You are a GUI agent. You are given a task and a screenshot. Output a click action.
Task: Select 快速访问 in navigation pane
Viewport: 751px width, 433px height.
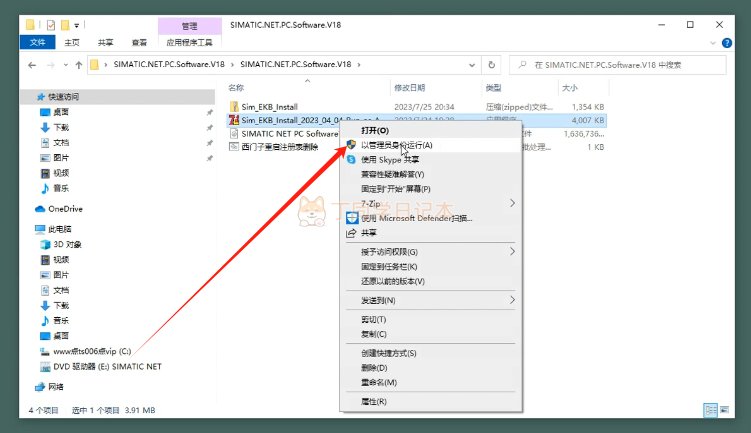point(117,97)
